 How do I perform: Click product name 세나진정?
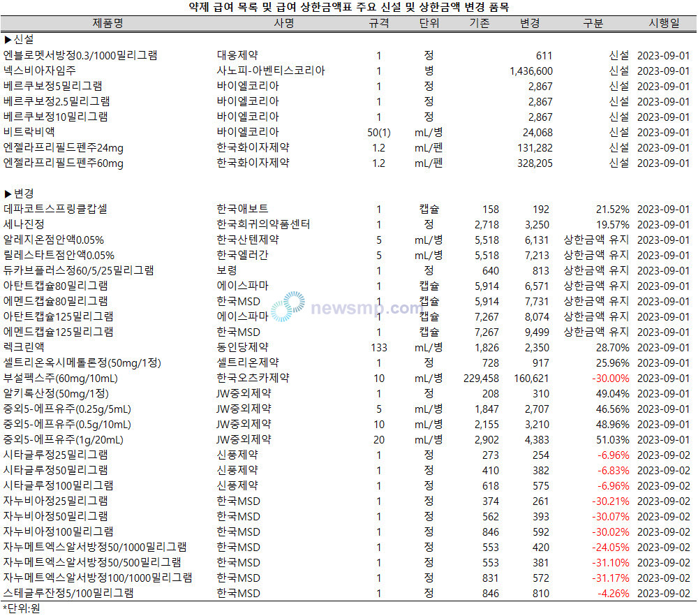[x=24, y=224]
